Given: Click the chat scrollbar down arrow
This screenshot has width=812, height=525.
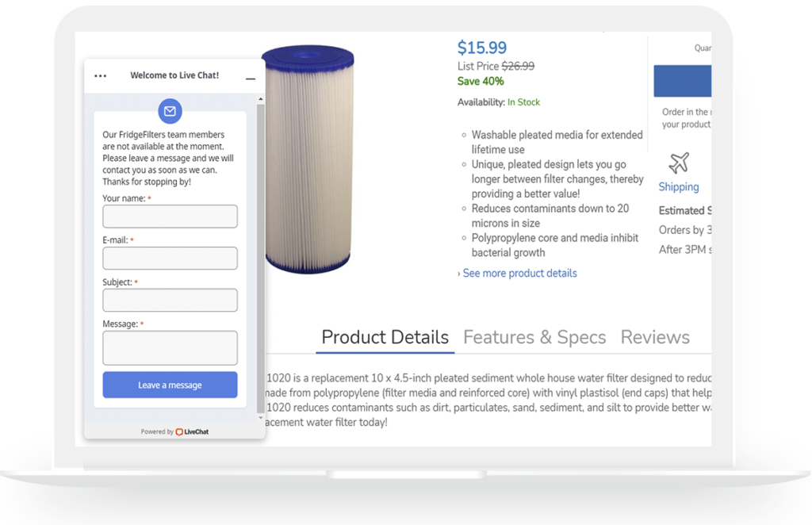Looking at the screenshot, I should [x=261, y=417].
